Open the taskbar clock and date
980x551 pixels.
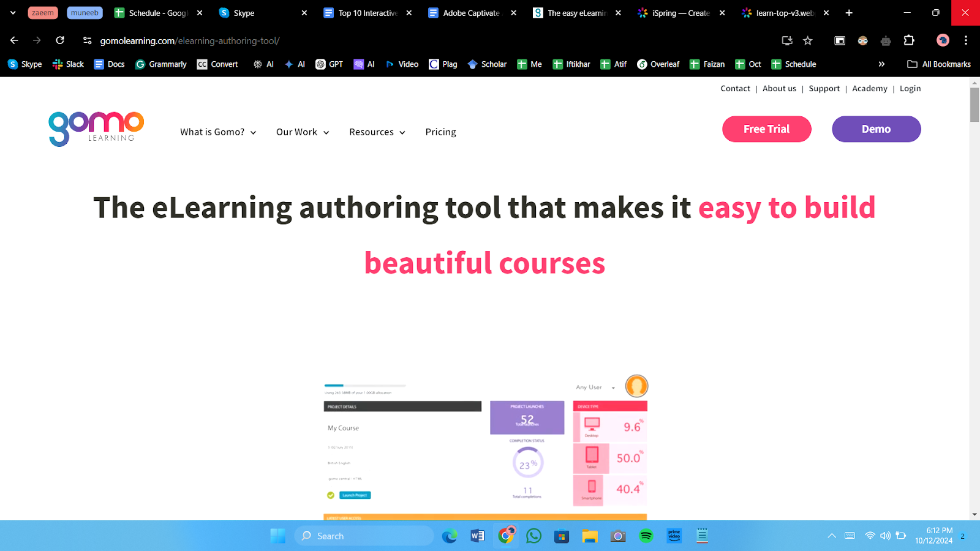point(934,536)
